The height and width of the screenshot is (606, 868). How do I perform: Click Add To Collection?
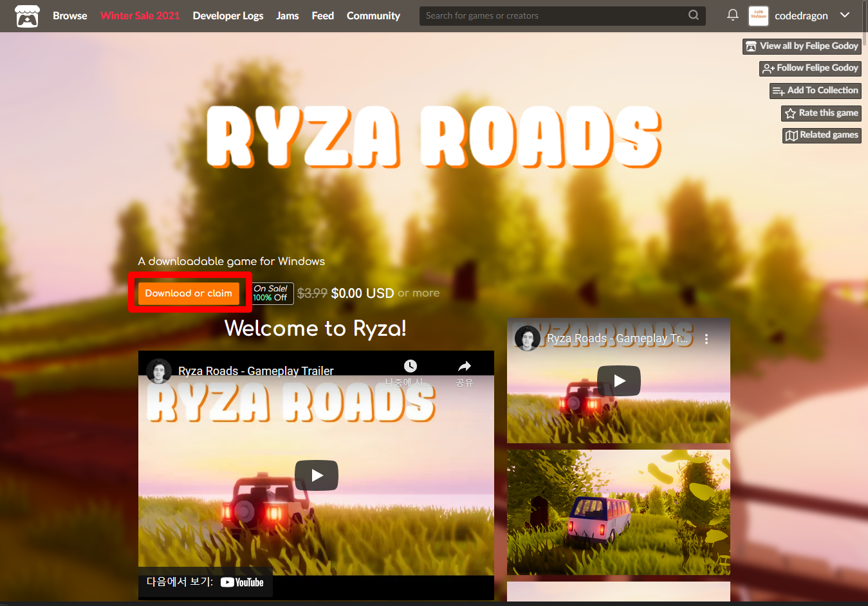click(815, 91)
